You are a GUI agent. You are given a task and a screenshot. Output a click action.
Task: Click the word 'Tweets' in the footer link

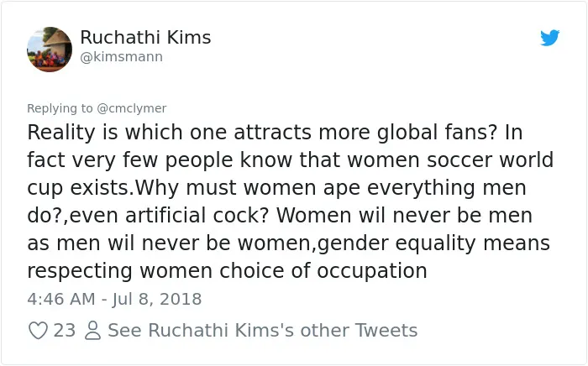pyautogui.click(x=386, y=331)
